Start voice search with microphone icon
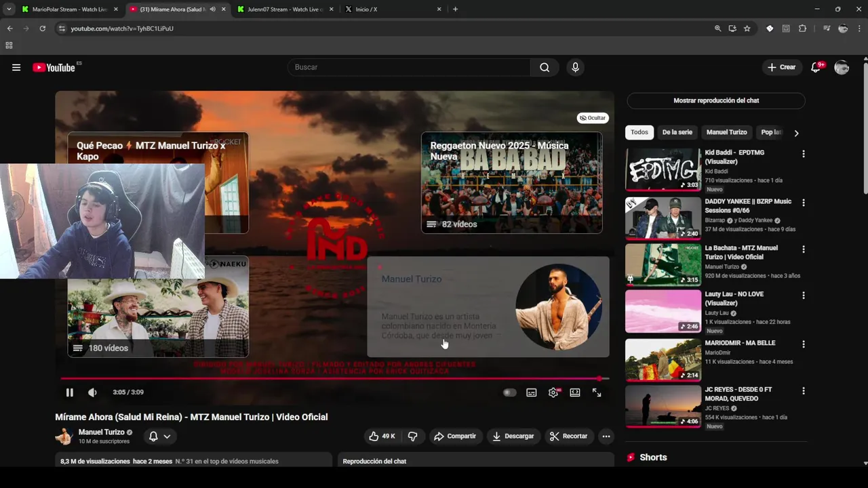868x488 pixels. tap(575, 67)
